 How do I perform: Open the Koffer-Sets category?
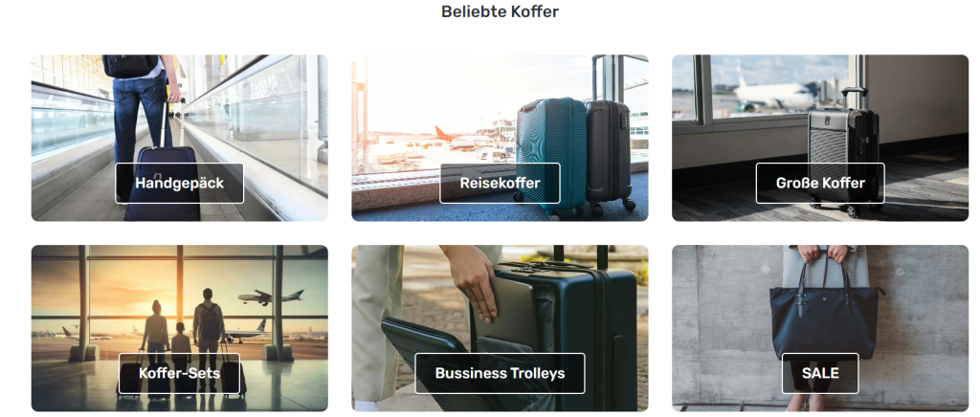[x=179, y=373]
